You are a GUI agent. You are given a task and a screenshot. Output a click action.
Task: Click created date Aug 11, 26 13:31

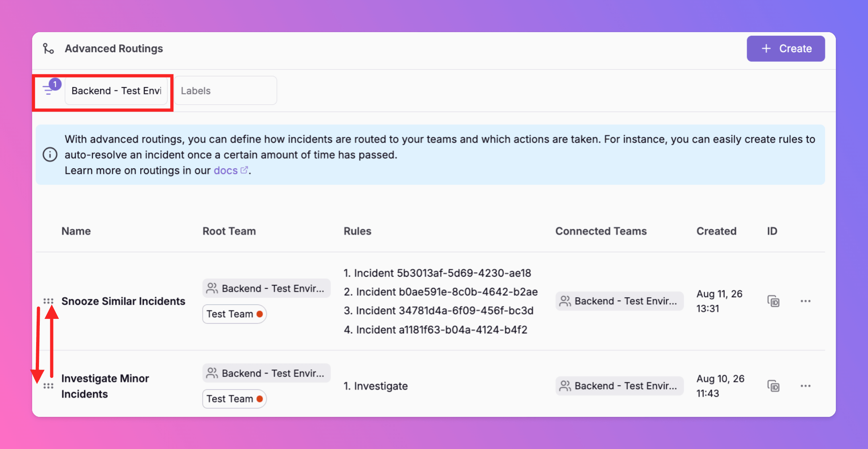[719, 301]
